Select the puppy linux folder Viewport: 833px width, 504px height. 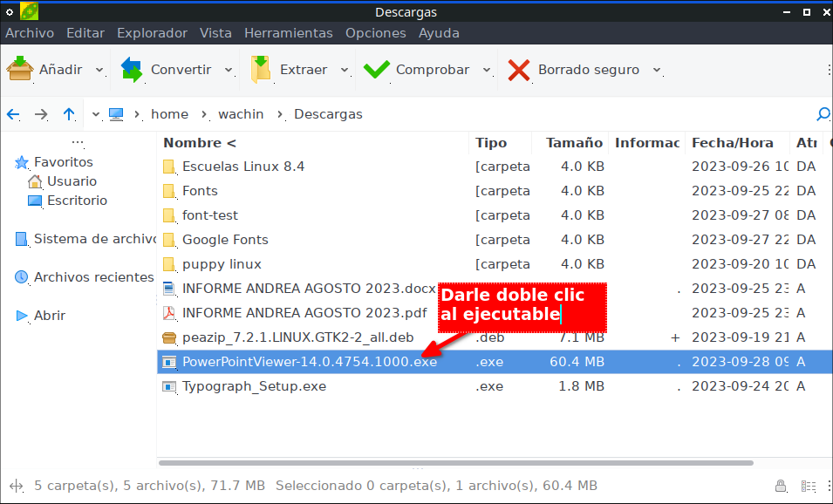[x=222, y=264]
